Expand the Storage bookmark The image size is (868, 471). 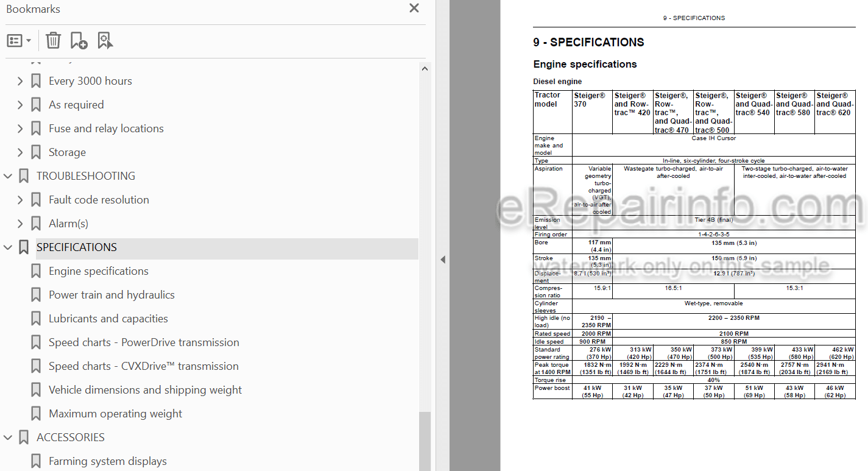coord(20,152)
